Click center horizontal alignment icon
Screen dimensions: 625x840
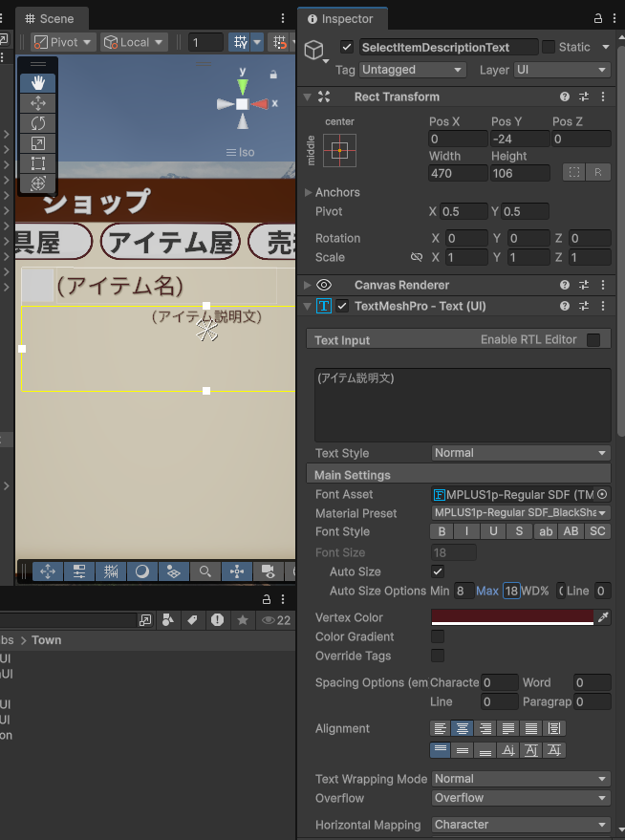[463, 729]
